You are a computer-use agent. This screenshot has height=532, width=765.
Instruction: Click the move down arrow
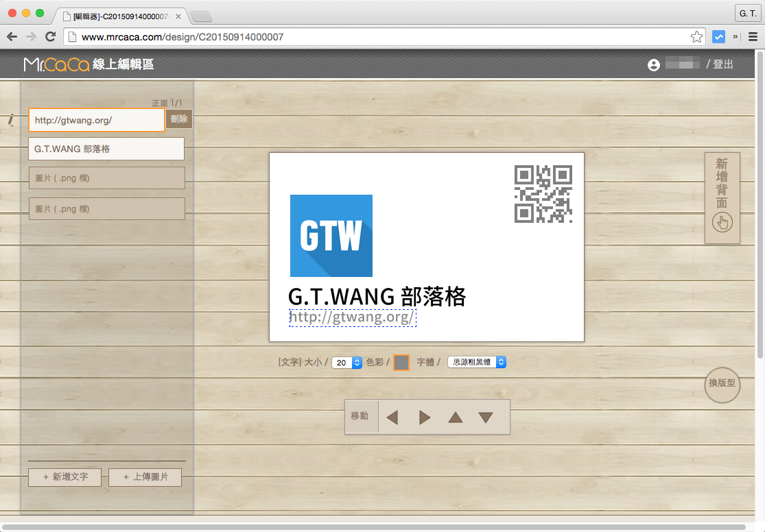click(x=486, y=417)
